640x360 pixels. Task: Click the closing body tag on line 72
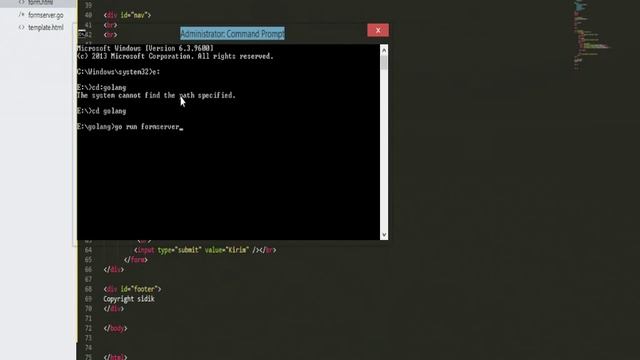115,328
